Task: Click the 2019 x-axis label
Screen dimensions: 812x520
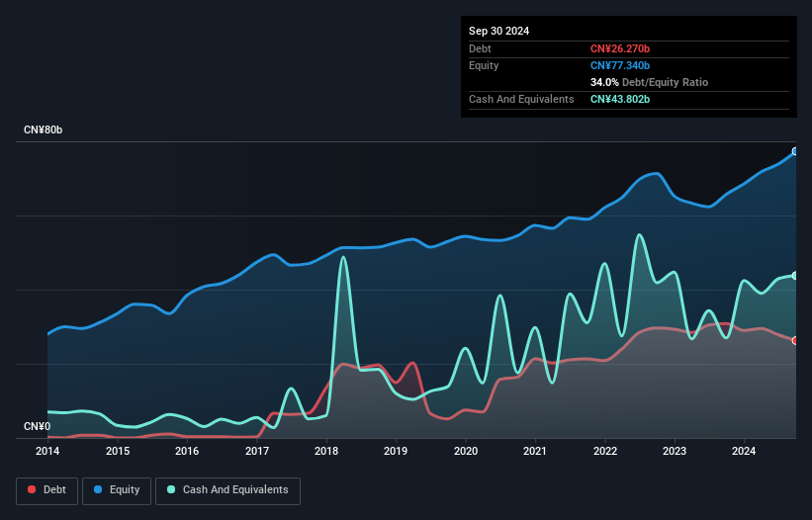Action: tap(396, 451)
